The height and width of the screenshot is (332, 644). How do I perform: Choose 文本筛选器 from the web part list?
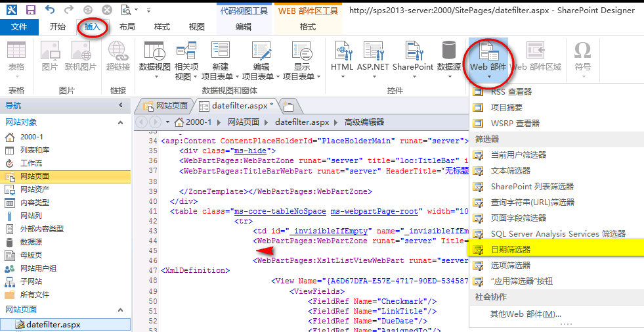(x=556, y=171)
